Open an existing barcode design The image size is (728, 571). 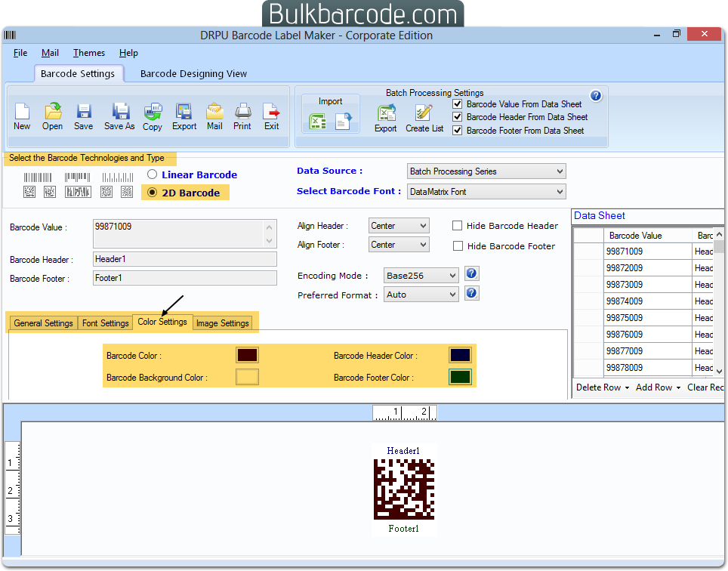click(52, 111)
